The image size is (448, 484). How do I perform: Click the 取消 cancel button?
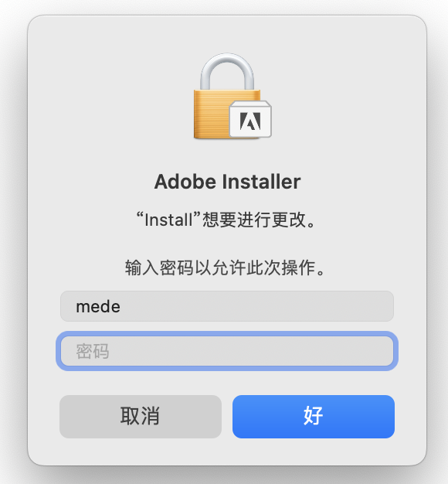tap(141, 417)
